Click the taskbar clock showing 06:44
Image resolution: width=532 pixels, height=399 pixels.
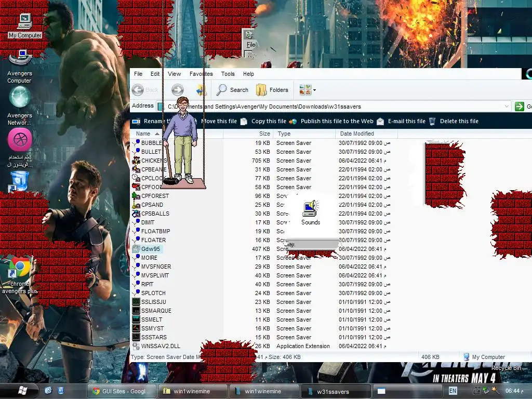click(x=514, y=391)
